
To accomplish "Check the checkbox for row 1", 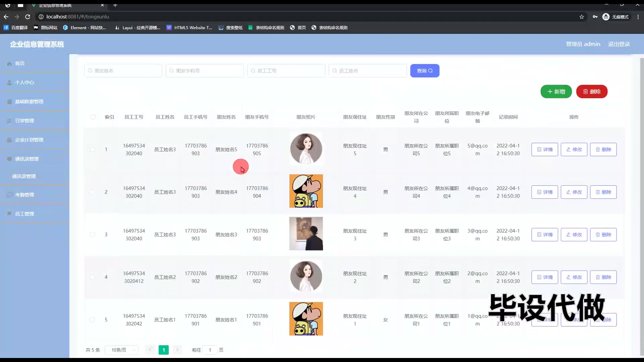I will click(x=92, y=149).
